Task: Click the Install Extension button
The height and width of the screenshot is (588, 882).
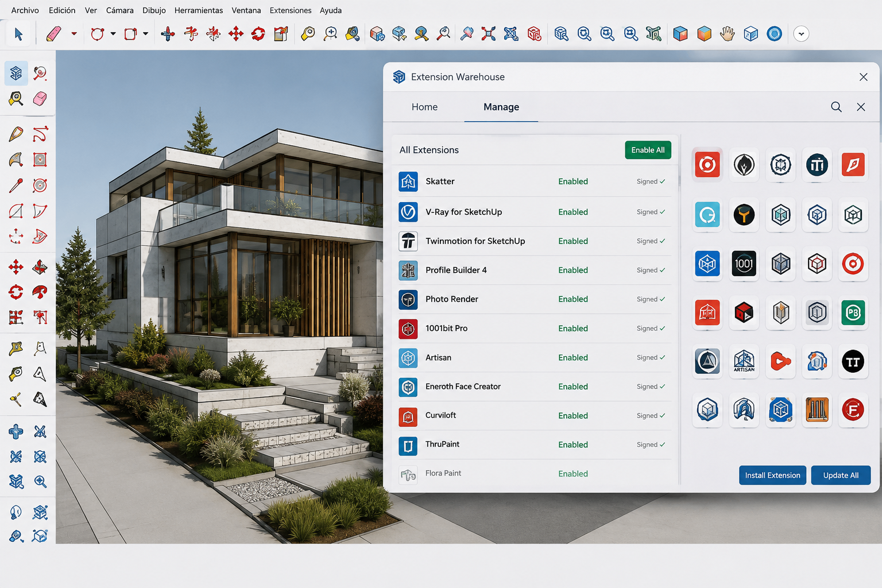Action: pyautogui.click(x=772, y=475)
